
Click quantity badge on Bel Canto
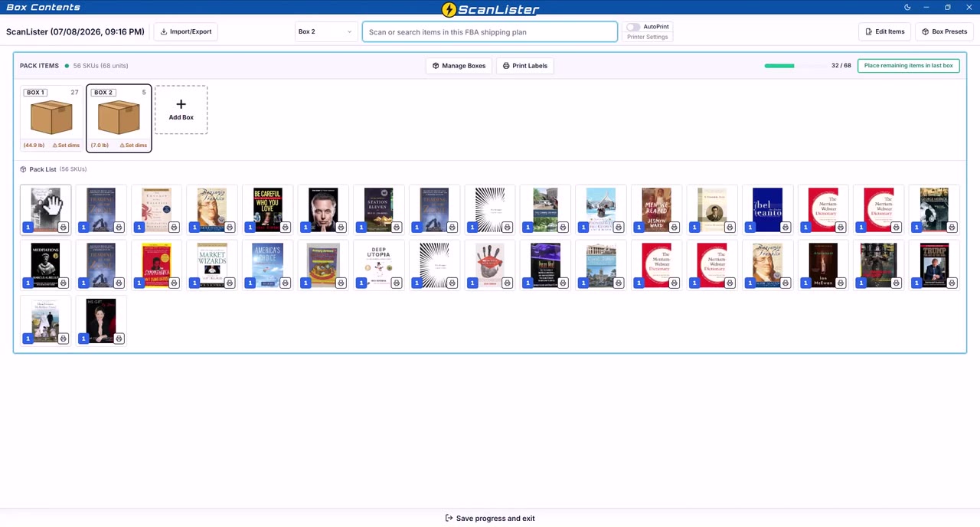pyautogui.click(x=750, y=227)
